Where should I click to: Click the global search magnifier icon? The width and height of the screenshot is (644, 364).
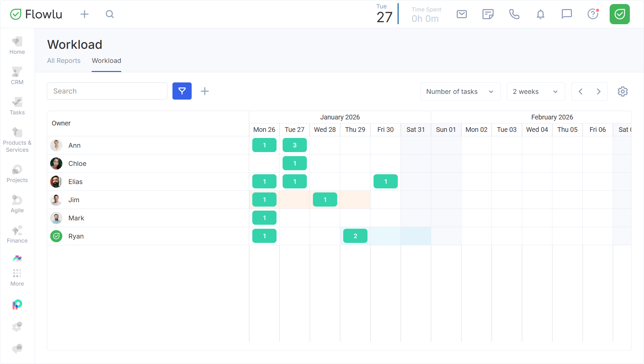pyautogui.click(x=110, y=14)
